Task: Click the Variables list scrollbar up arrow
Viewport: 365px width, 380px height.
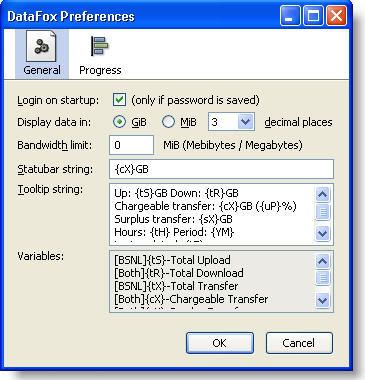Action: point(322,261)
